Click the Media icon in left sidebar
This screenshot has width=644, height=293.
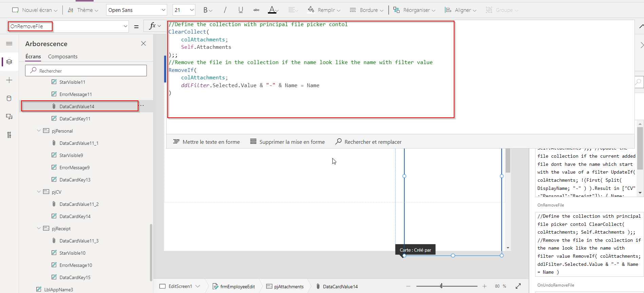click(x=9, y=117)
